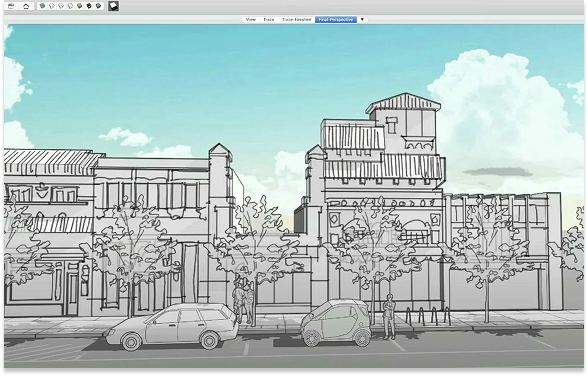This screenshot has height=376, width=588.
Task: Select the Hidden Line face style icon
Action: [x=70, y=6]
